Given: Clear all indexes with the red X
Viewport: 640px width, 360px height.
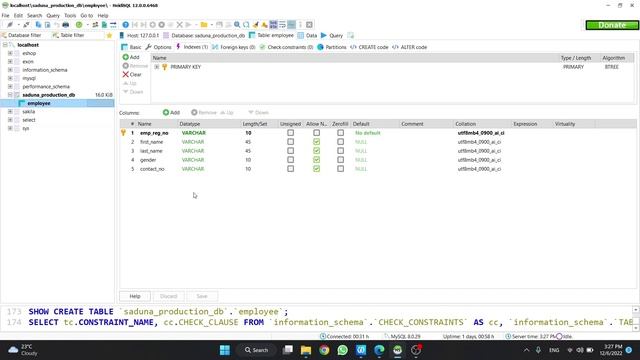Looking at the screenshot, I should click(132, 75).
